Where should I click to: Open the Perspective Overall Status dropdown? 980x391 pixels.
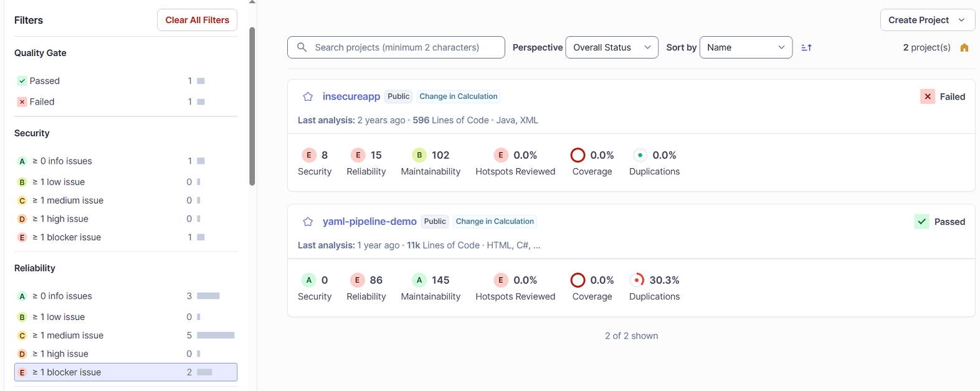coord(611,47)
